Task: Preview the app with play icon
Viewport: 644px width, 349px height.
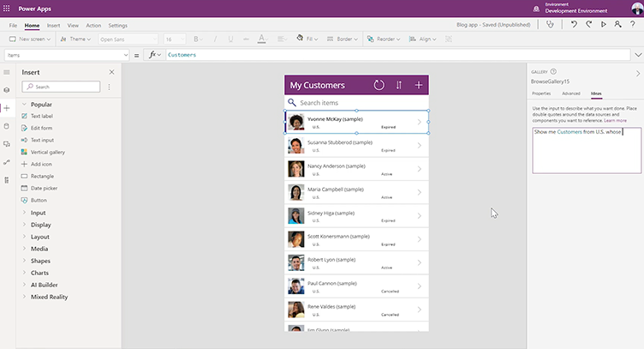Action: coord(604,25)
